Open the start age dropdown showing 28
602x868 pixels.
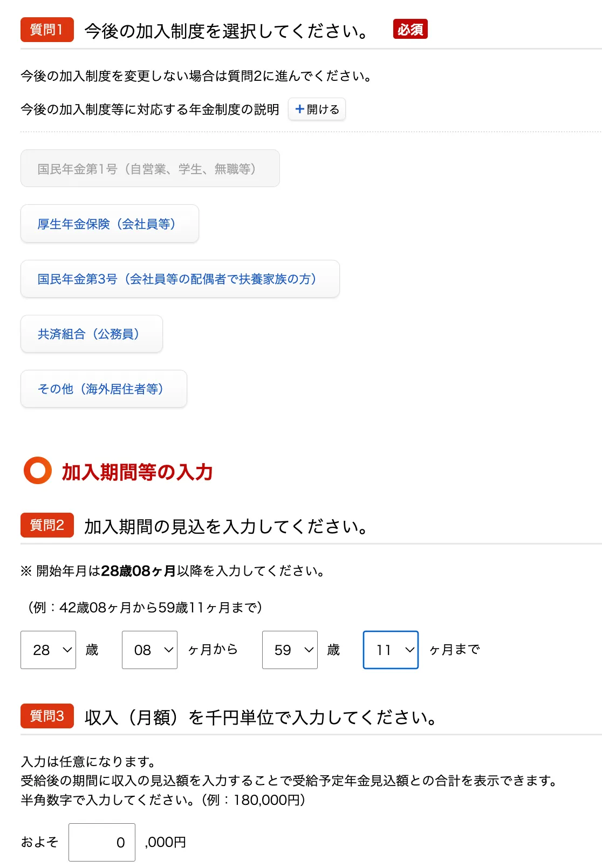[x=48, y=650]
